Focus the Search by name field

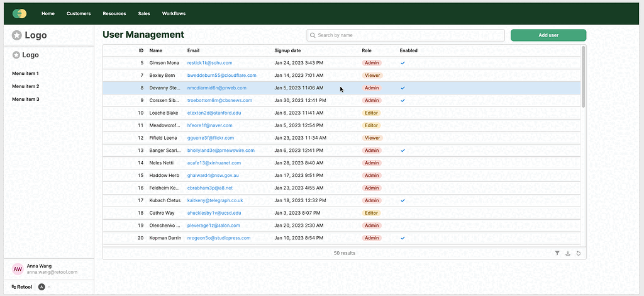point(409,35)
